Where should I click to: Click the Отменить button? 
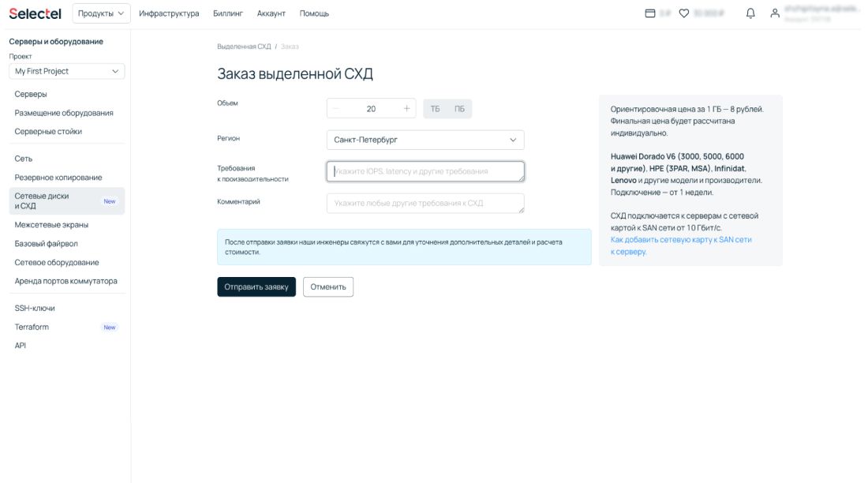click(327, 287)
